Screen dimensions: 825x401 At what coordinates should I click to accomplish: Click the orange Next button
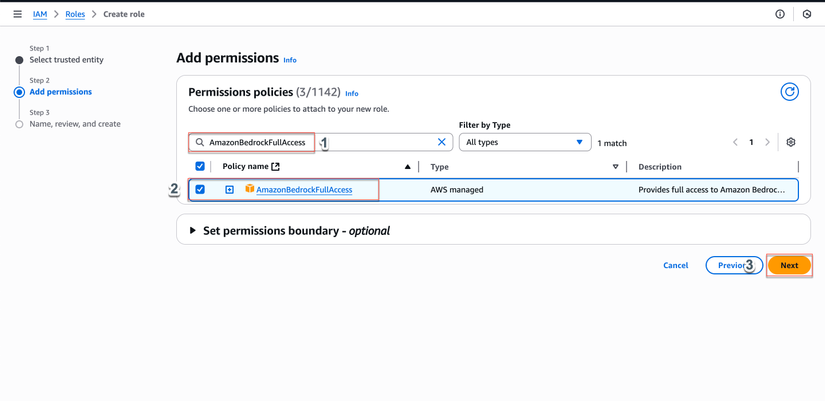click(x=789, y=265)
